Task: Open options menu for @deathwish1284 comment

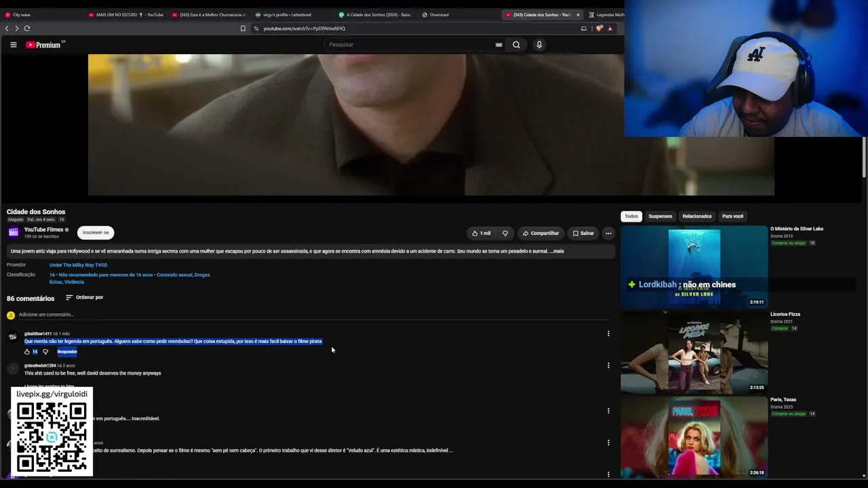Action: (608, 365)
